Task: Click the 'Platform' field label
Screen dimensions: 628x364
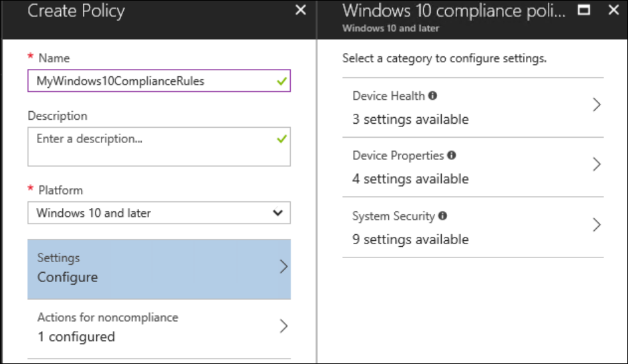Action: [x=60, y=191]
